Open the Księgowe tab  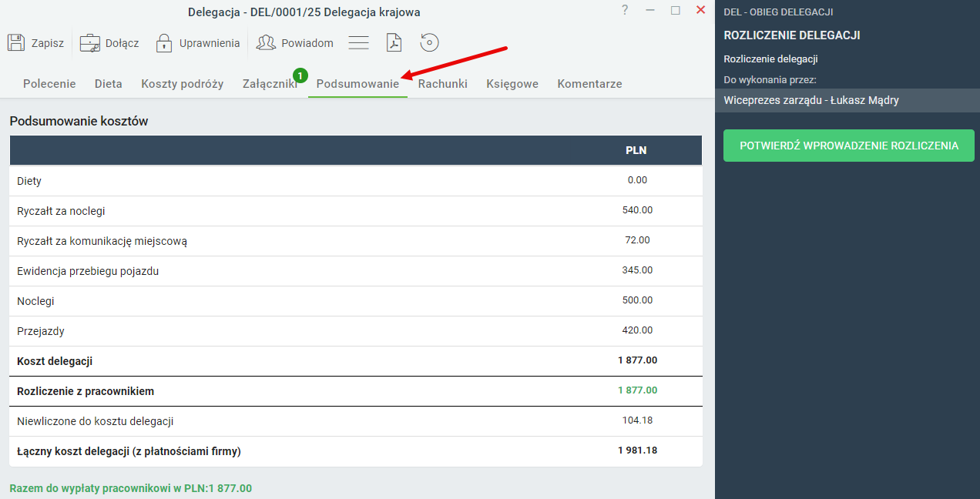(512, 84)
